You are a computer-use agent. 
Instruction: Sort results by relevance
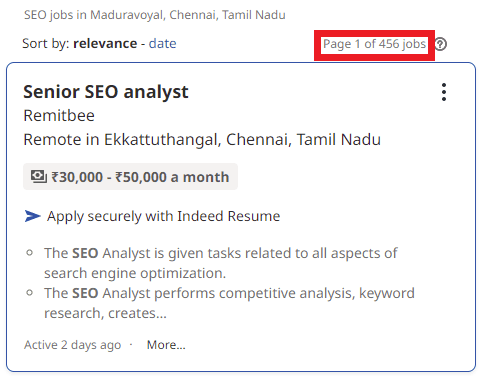point(105,43)
